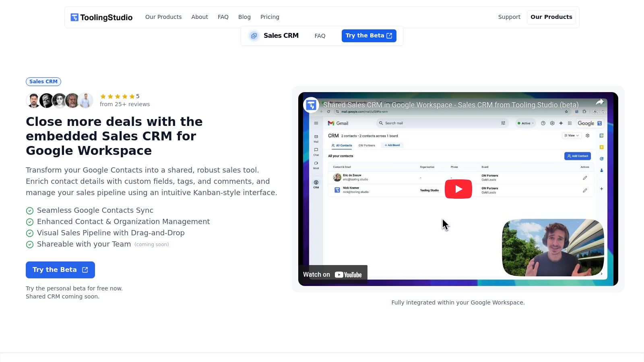Viewport: 644px width, 362px height.
Task: Share the YouTube video
Action: (599, 106)
